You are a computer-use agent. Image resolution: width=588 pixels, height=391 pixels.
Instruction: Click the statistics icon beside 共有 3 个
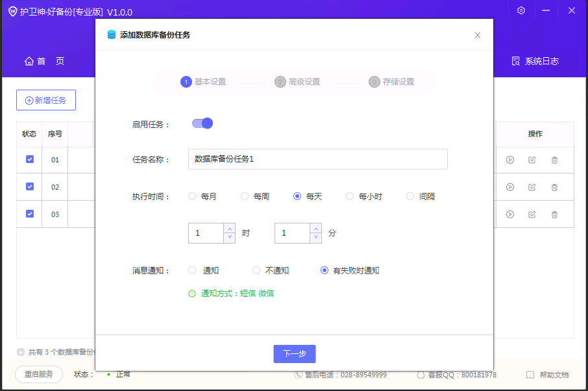[x=21, y=352]
